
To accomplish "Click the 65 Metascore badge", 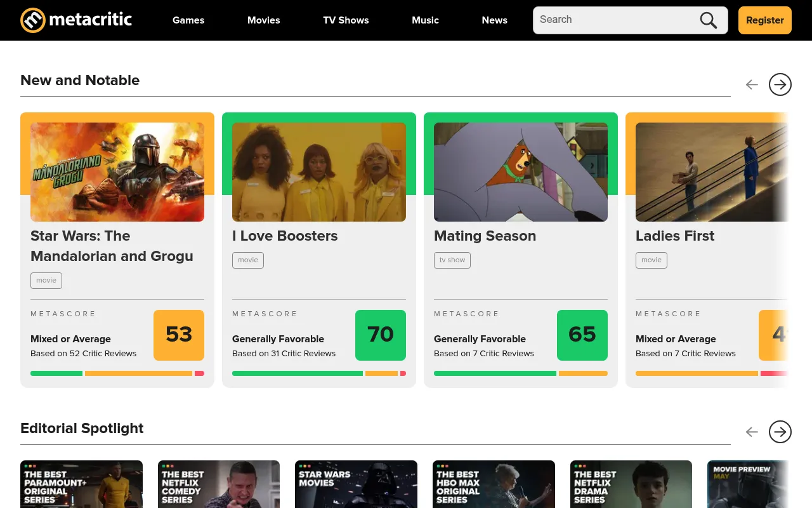I will pos(582,335).
